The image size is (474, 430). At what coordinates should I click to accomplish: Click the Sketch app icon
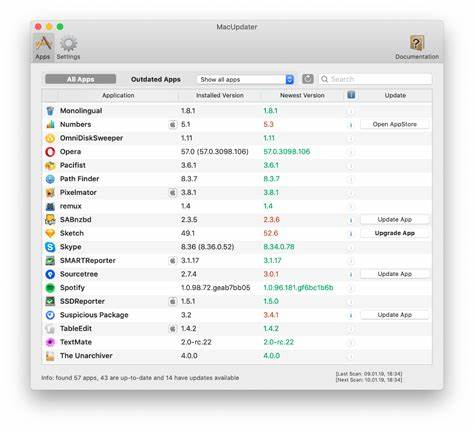coord(50,233)
